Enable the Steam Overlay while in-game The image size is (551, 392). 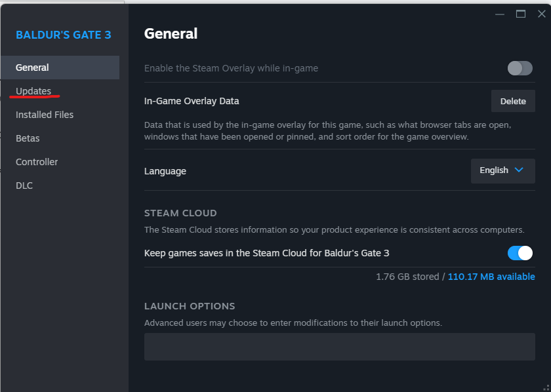coord(520,68)
